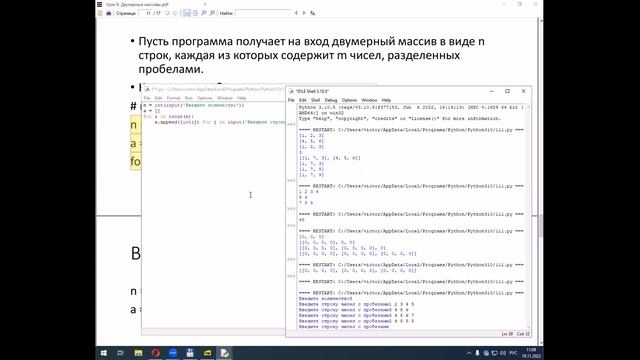640x360 pixels.
Task: Click the IDLE Shell title bar icon
Action: [291, 91]
